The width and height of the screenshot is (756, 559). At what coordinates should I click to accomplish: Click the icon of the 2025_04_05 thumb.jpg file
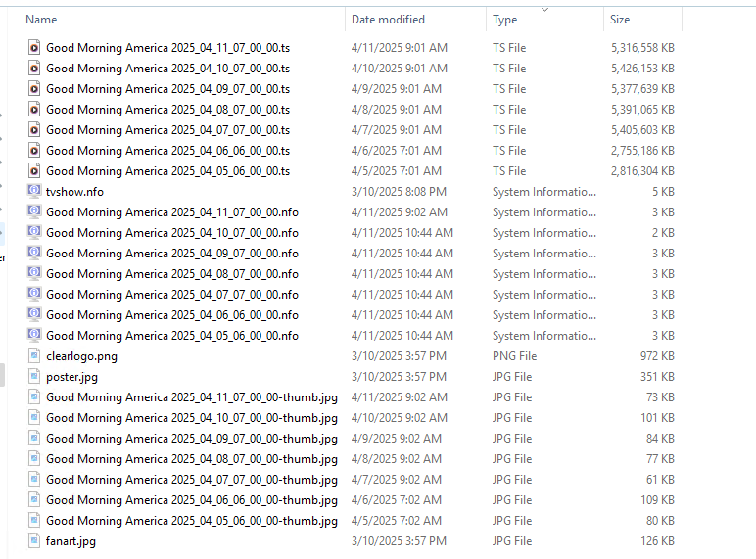(34, 521)
